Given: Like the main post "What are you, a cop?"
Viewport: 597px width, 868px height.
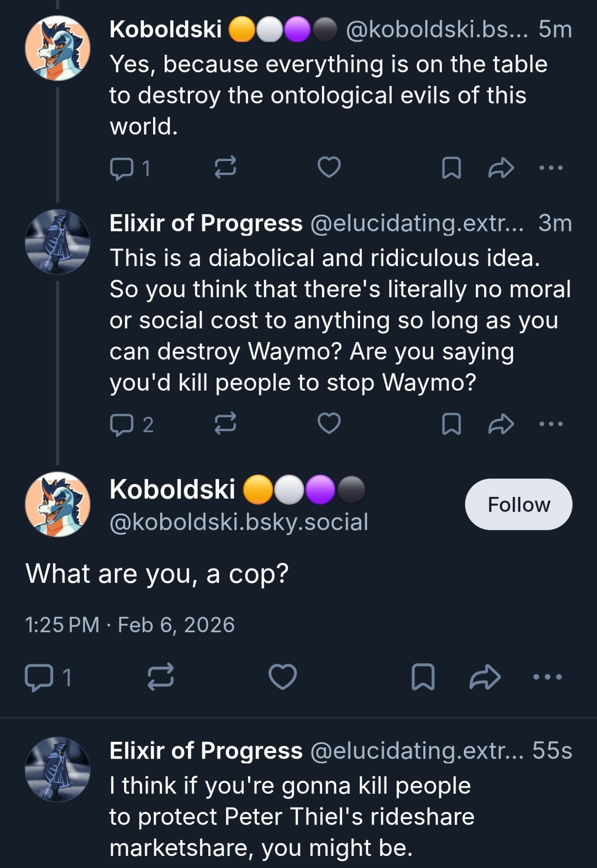Looking at the screenshot, I should [282, 677].
